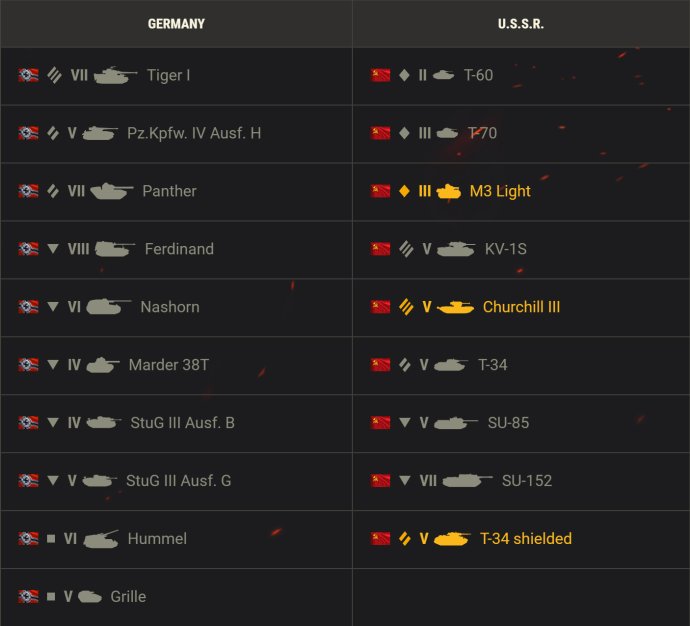Screen dimensions: 690x626
Task: Click the Panther tank silhouette icon
Action: 111,191
